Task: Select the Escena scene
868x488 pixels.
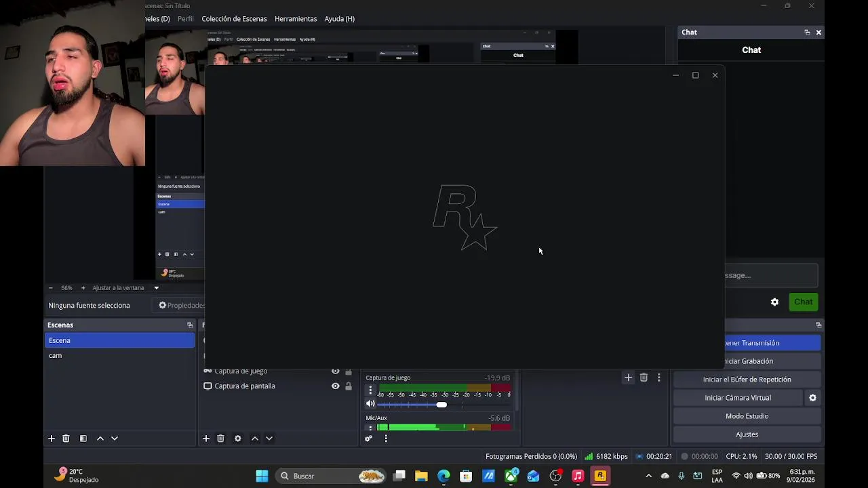Action: (x=119, y=340)
